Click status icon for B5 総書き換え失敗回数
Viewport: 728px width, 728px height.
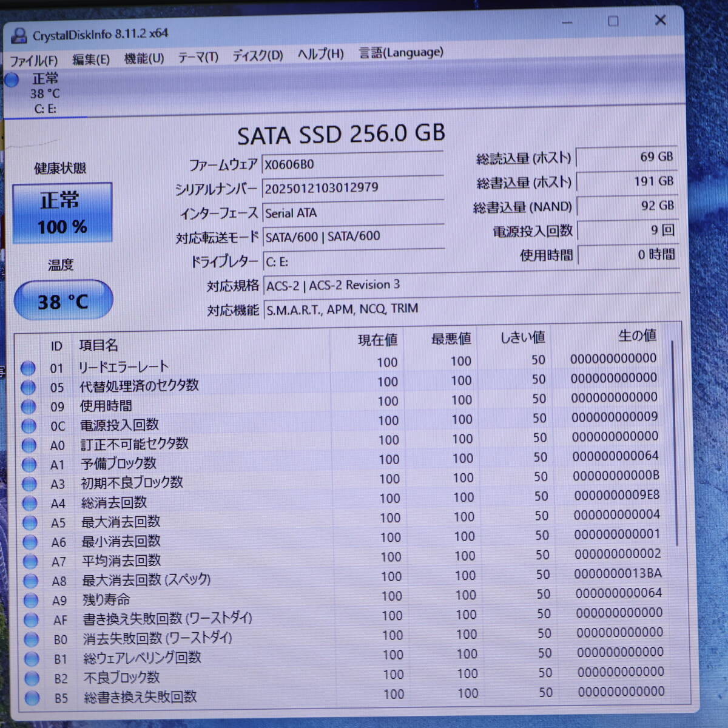pos(32,698)
